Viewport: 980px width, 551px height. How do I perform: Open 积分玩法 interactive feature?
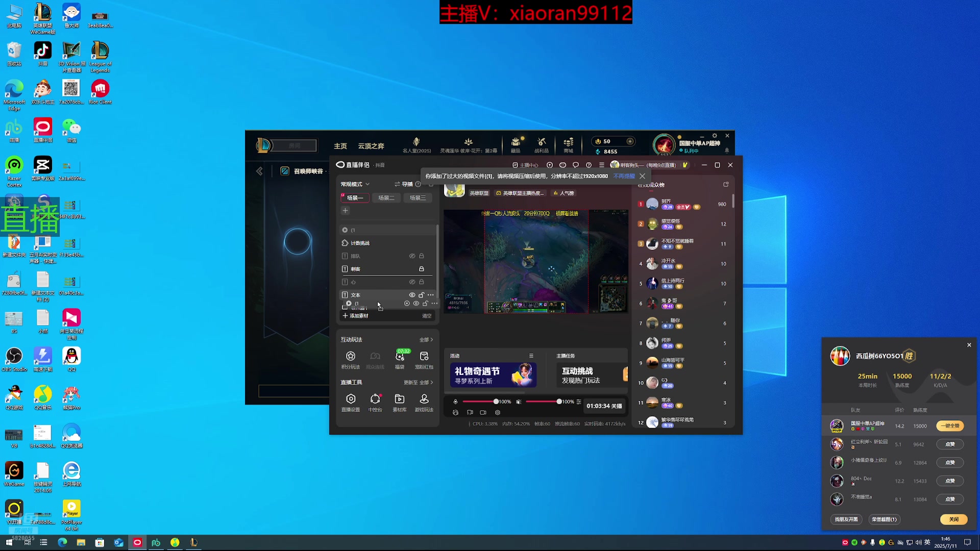pyautogui.click(x=350, y=360)
